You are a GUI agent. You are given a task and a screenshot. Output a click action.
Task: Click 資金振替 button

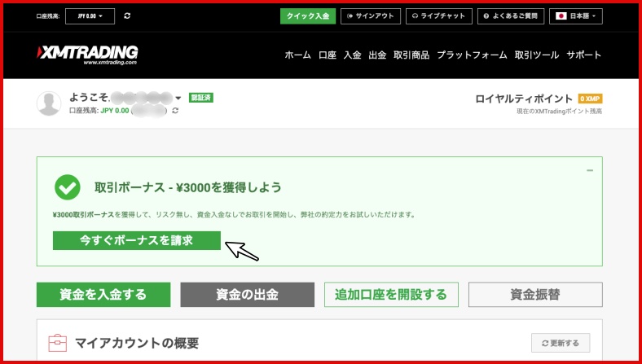(x=535, y=295)
